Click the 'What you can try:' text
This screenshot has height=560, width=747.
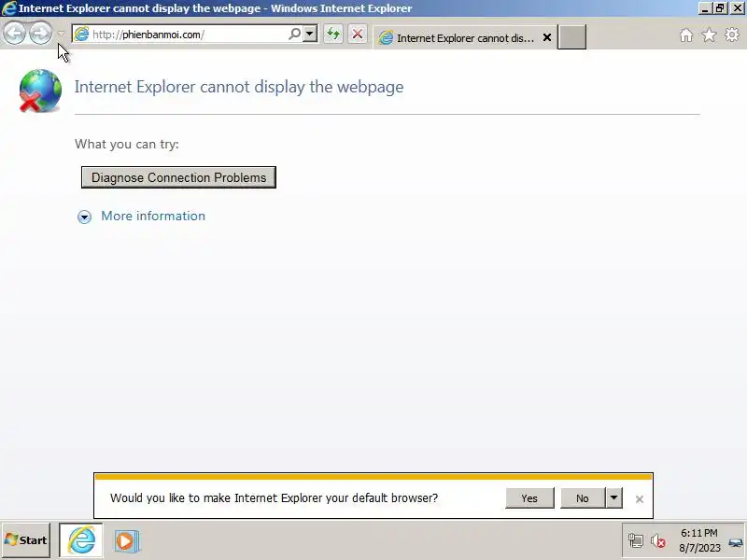coord(127,144)
